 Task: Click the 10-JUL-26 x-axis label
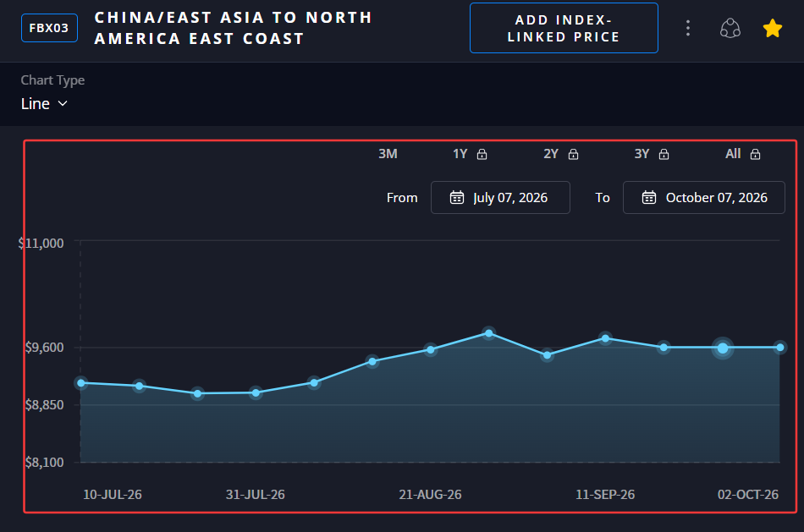tap(113, 495)
